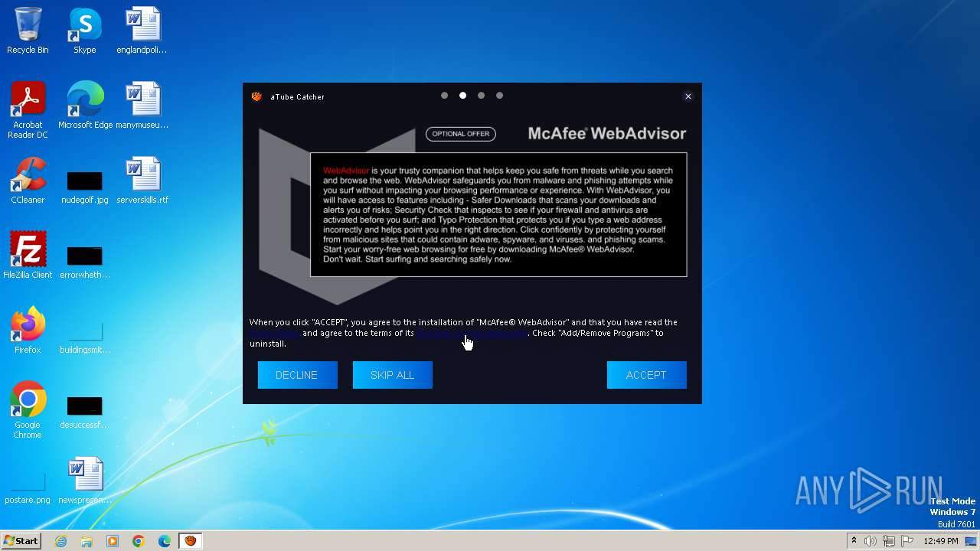Close the aTube Catcher installer window
980x551 pixels.
pos(688,96)
